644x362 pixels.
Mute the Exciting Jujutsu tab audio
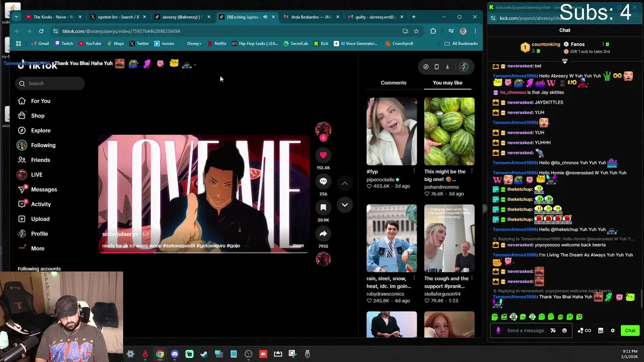pyautogui.click(x=265, y=17)
